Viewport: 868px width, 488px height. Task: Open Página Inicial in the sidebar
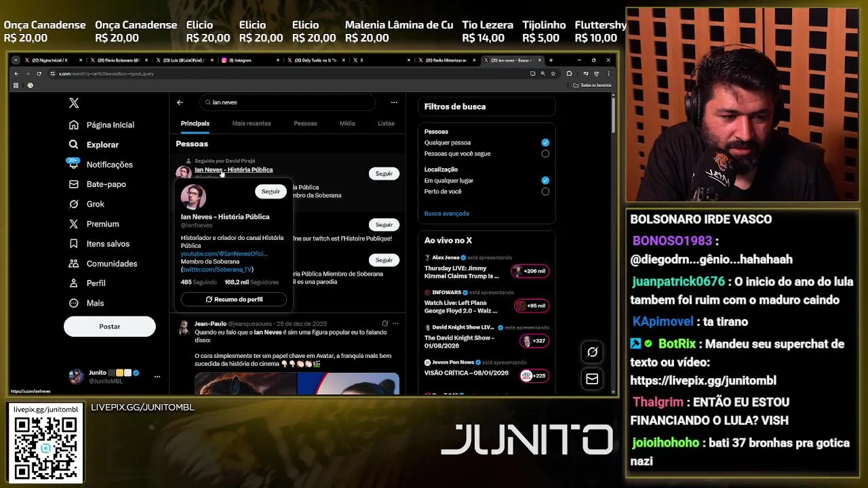click(x=102, y=125)
